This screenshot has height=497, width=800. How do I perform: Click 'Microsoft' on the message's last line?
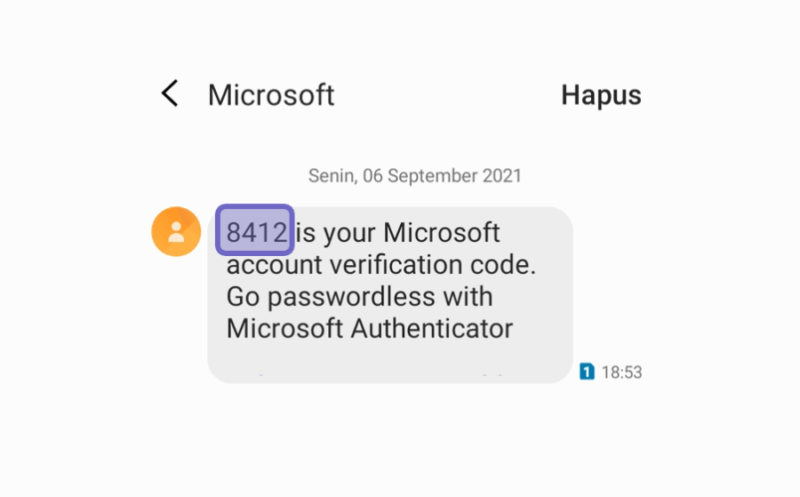pyautogui.click(x=285, y=328)
